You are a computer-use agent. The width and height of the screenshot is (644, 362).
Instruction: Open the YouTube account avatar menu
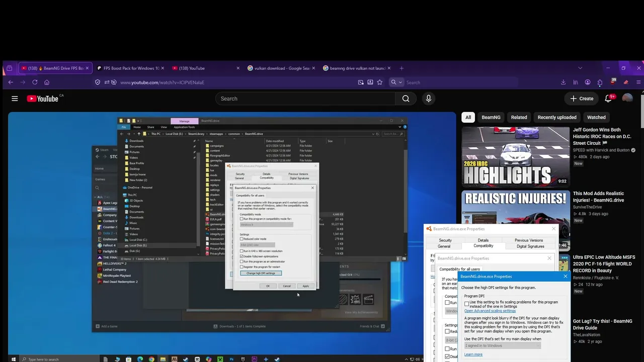pyautogui.click(x=627, y=99)
